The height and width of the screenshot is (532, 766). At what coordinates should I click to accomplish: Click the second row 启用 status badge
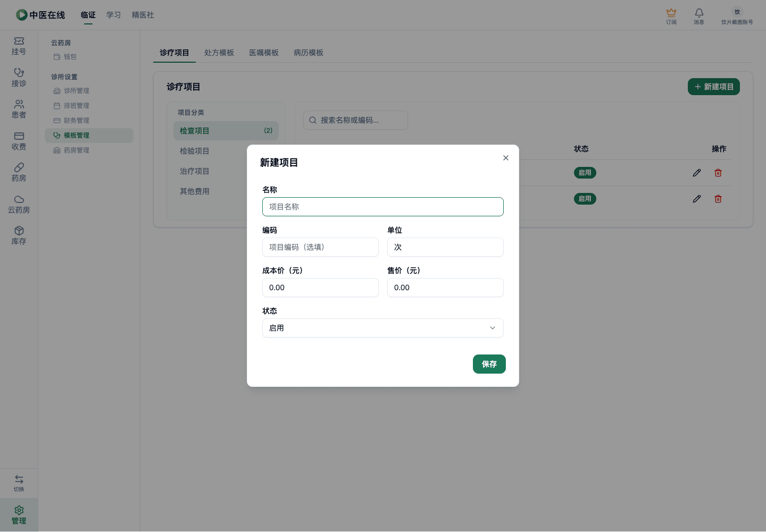tap(585, 199)
